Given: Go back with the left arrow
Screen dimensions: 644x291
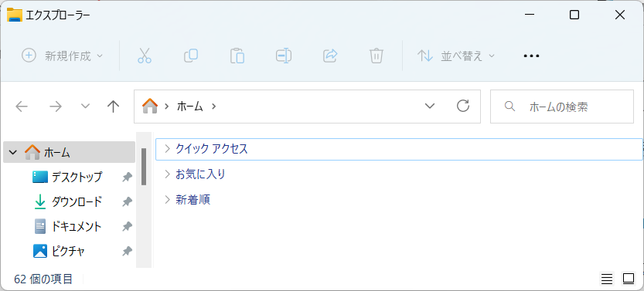Looking at the screenshot, I should click(x=22, y=107).
